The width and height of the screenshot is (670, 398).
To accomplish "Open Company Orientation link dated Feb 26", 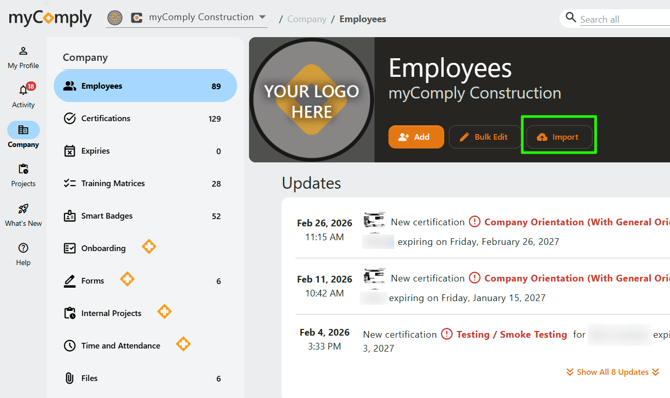I will coord(577,222).
